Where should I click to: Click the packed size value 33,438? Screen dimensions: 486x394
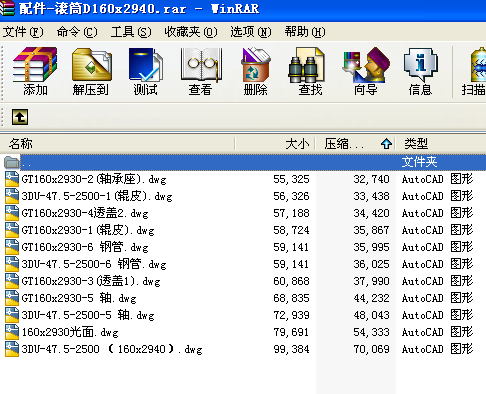pos(371,196)
